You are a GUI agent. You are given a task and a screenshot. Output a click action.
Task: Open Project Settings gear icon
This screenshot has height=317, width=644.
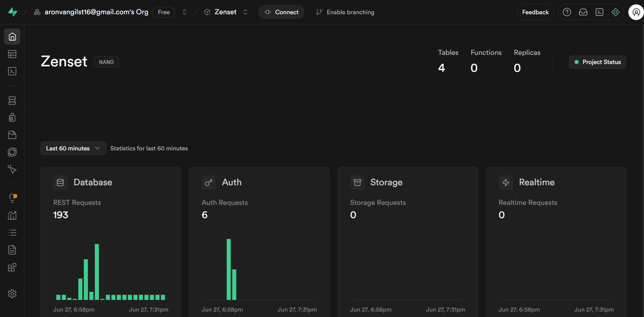point(12,294)
